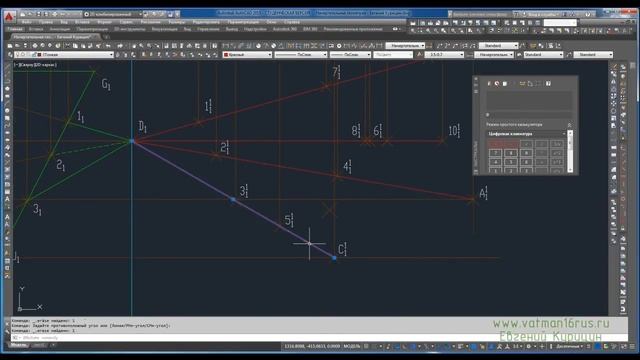This screenshot has width=640, height=360.
Task: Open the Справка menu
Action: click(x=291, y=22)
